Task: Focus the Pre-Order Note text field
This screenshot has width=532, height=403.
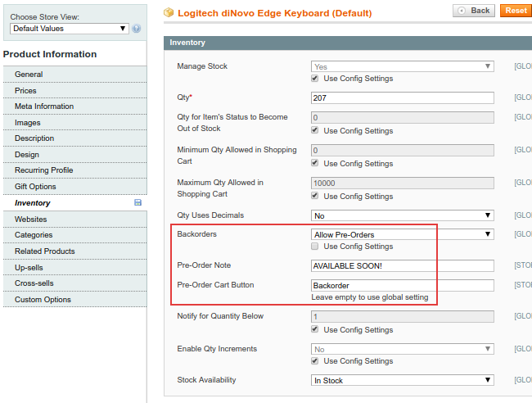Action: [403, 266]
